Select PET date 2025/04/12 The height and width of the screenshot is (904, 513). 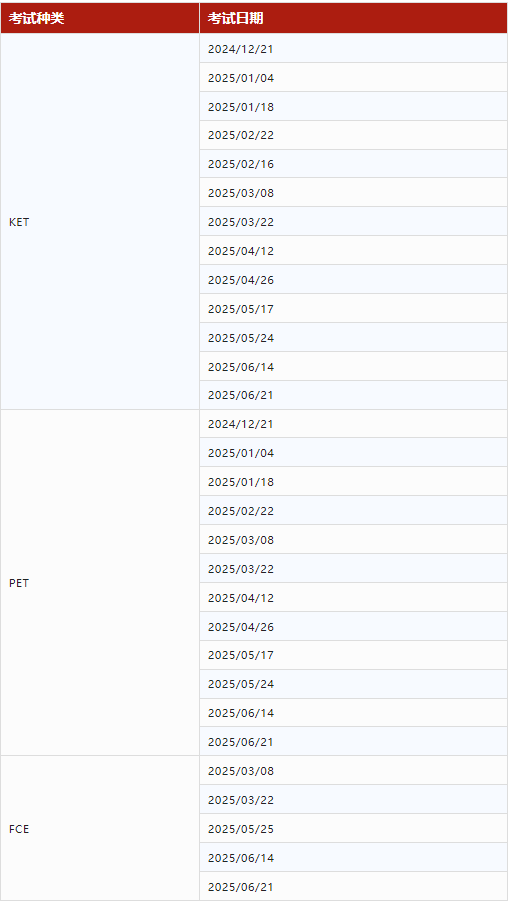[353, 597]
